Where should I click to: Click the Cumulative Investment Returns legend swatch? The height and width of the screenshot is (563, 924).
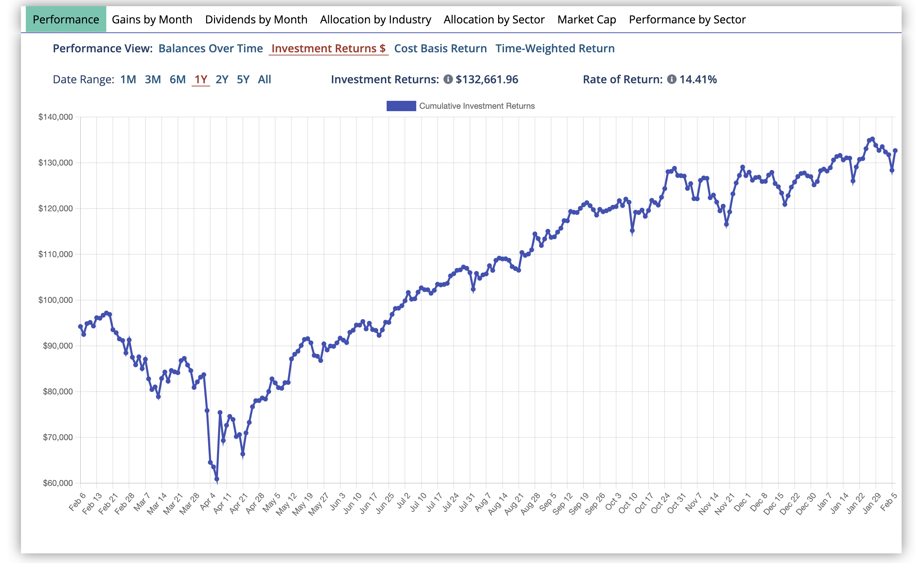[401, 106]
